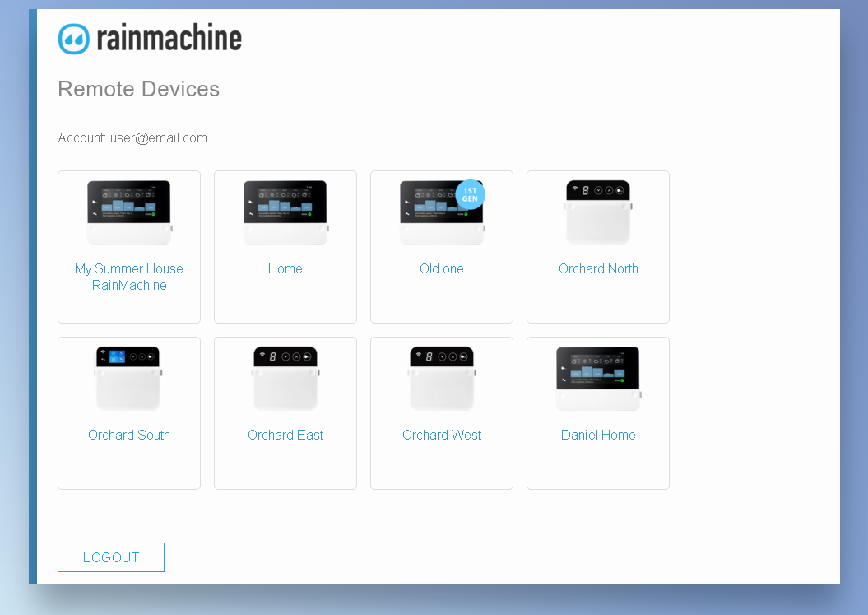Open the Daniel Home link
Screen dimensions: 868x615
point(598,435)
